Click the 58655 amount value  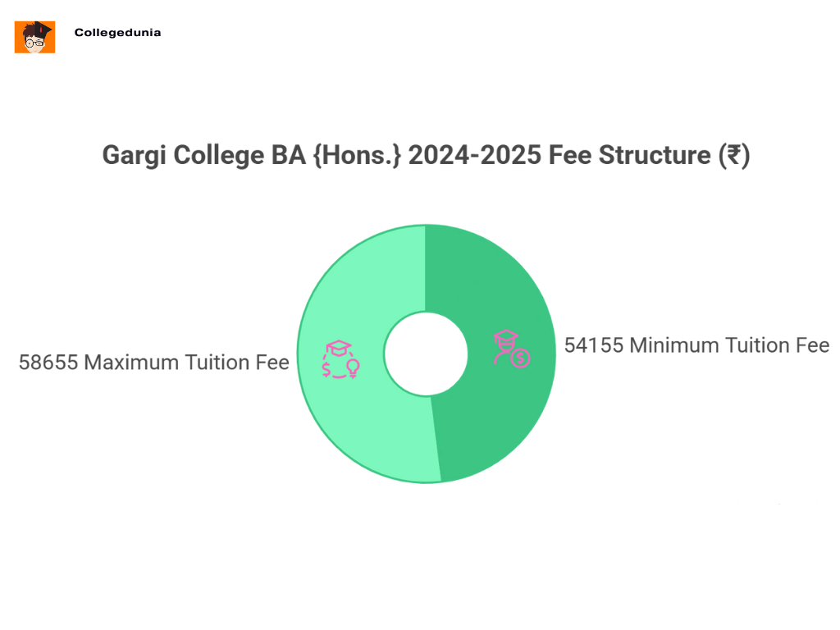coord(48,363)
